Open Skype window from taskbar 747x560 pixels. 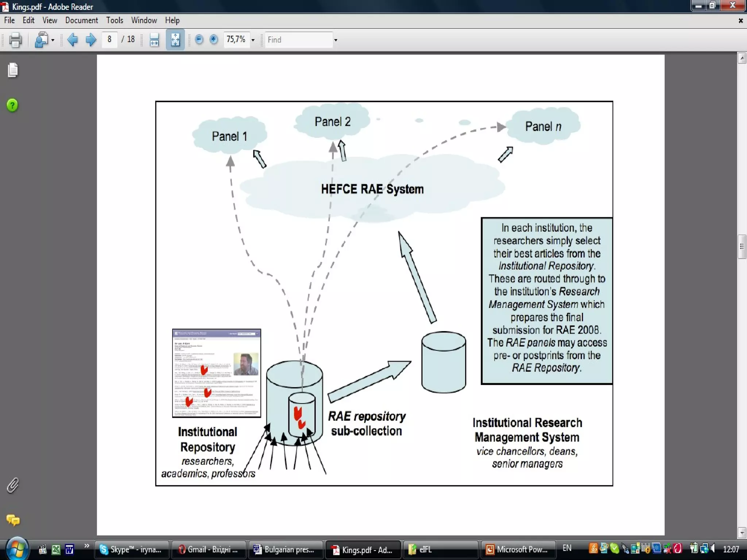tap(131, 549)
